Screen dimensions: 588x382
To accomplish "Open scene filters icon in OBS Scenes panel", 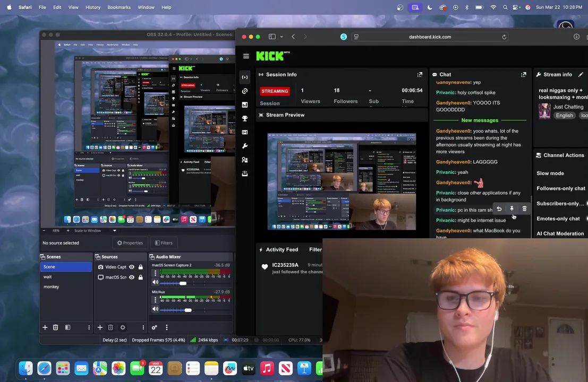I will click(67, 327).
